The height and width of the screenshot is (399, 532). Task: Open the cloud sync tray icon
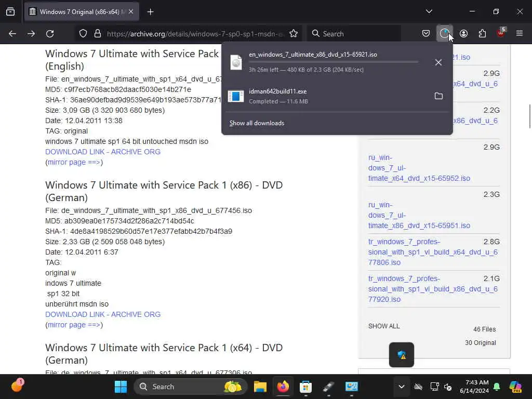[x=418, y=387]
